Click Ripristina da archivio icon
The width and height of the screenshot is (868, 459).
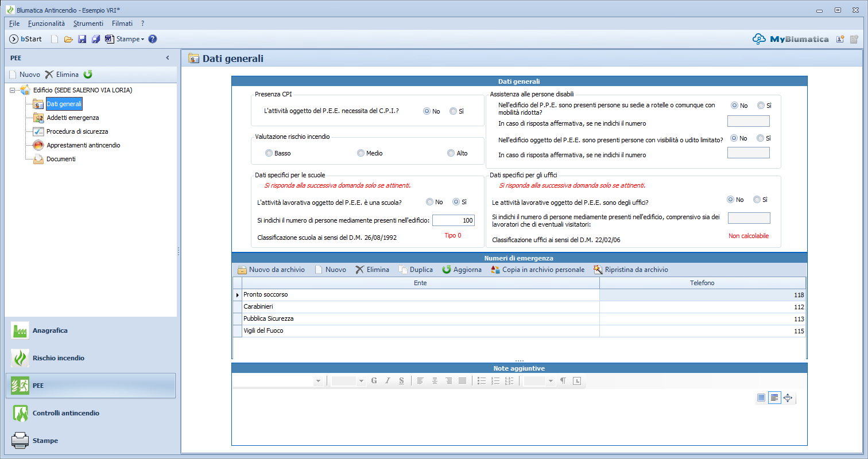(x=598, y=270)
